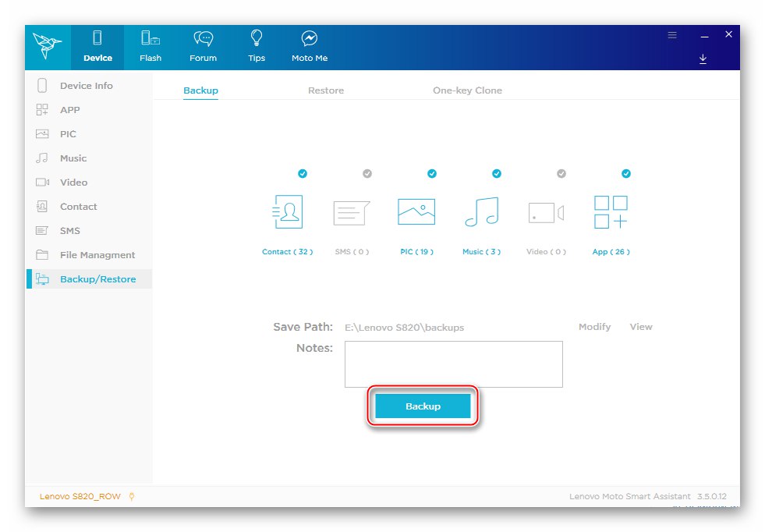
Task: Click the connection status icon beside Lenovo S820_ROW
Action: pyautogui.click(x=131, y=496)
